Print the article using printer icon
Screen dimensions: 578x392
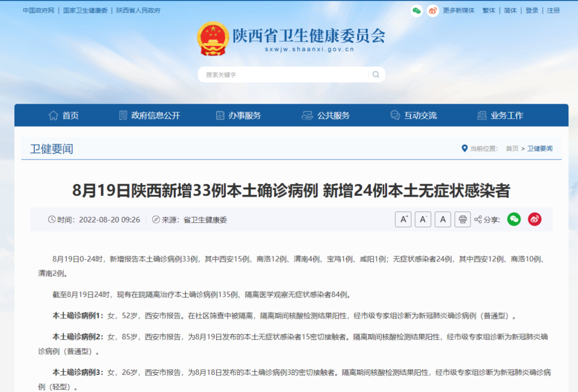[x=462, y=220]
